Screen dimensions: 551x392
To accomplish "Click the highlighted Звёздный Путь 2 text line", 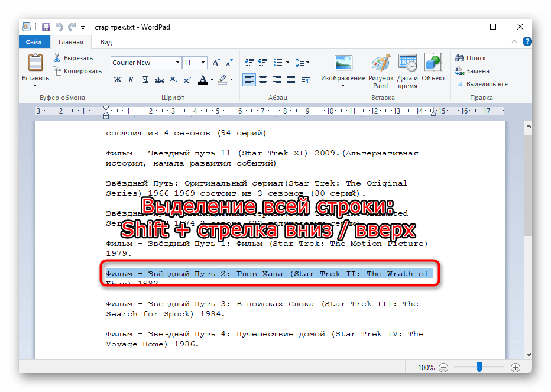I will 267,274.
